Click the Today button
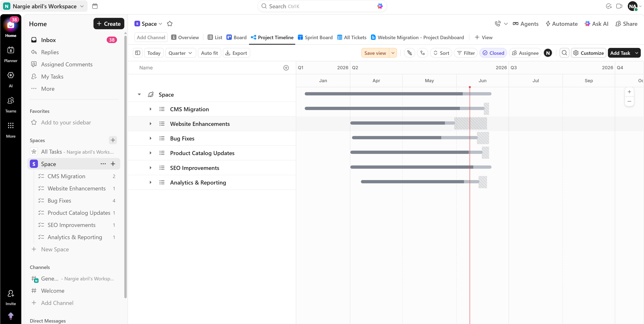 coord(154,53)
